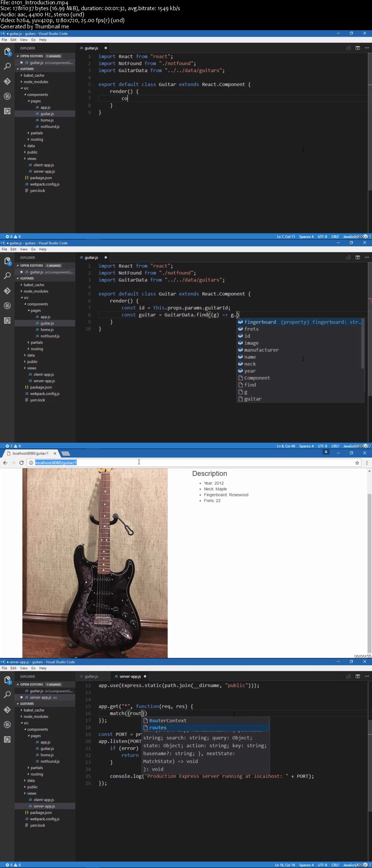Click browser Back arrow
This screenshot has width=372, height=868.
(5, 463)
